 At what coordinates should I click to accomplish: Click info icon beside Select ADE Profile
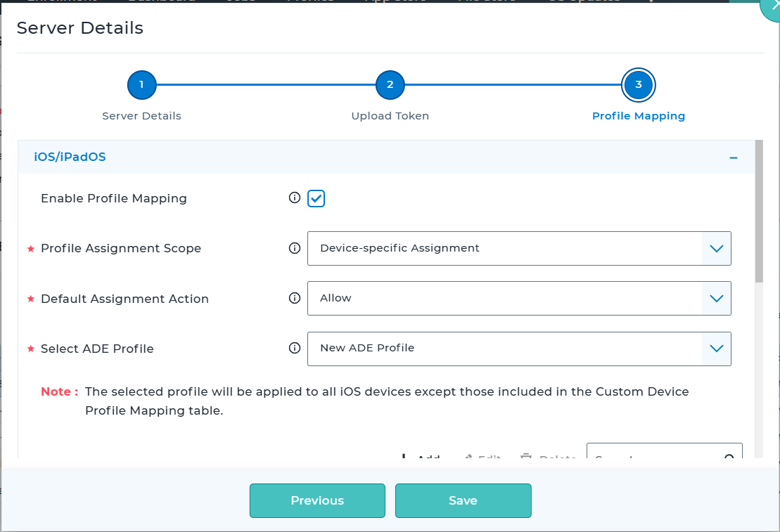tap(295, 348)
